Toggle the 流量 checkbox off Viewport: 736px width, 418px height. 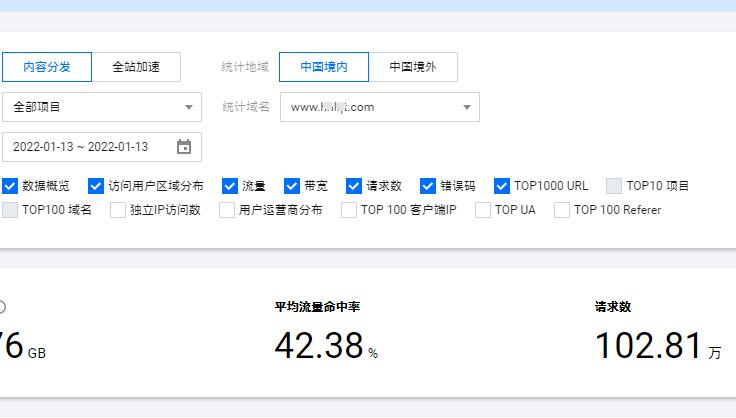(x=230, y=186)
